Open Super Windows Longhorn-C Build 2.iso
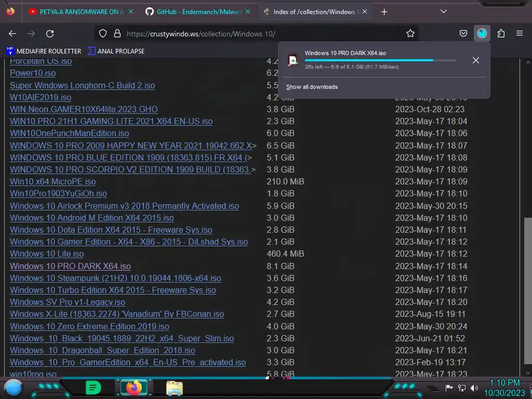532x399 pixels. point(82,85)
